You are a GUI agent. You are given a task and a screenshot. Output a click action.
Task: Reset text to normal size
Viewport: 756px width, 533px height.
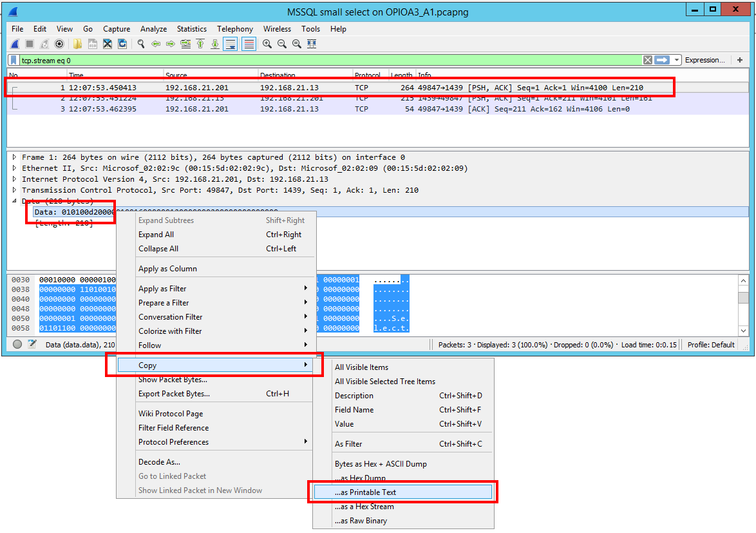coord(297,44)
